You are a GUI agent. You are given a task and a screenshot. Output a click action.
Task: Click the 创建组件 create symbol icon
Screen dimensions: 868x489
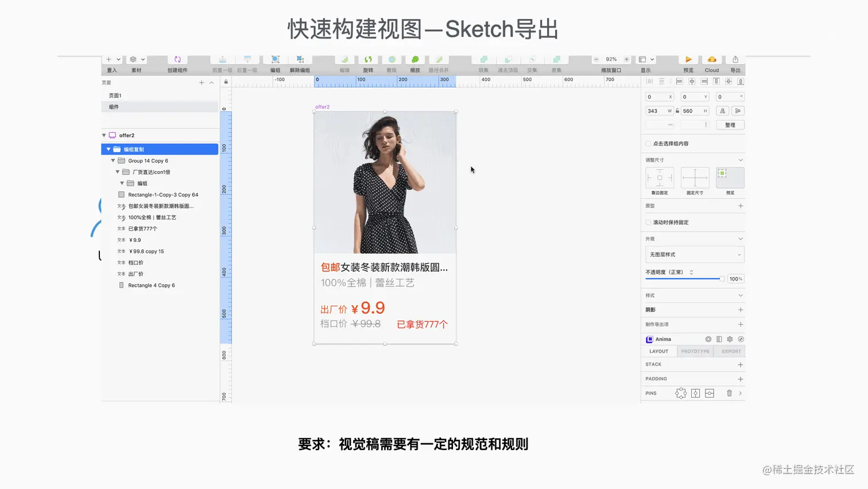tap(177, 60)
